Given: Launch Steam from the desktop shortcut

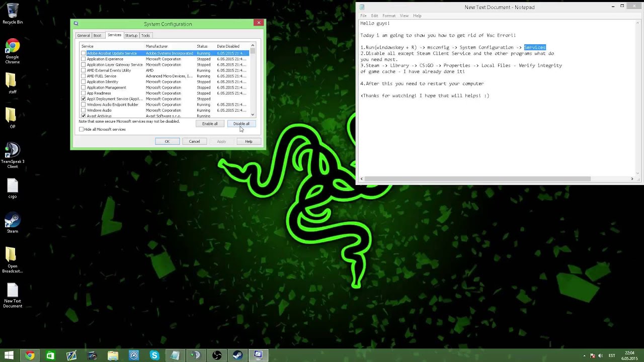Looking at the screenshot, I should (13, 223).
